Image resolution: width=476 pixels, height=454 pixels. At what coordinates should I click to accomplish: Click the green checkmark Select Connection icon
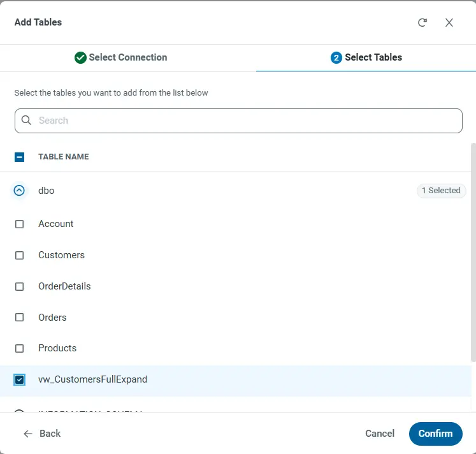coord(80,57)
